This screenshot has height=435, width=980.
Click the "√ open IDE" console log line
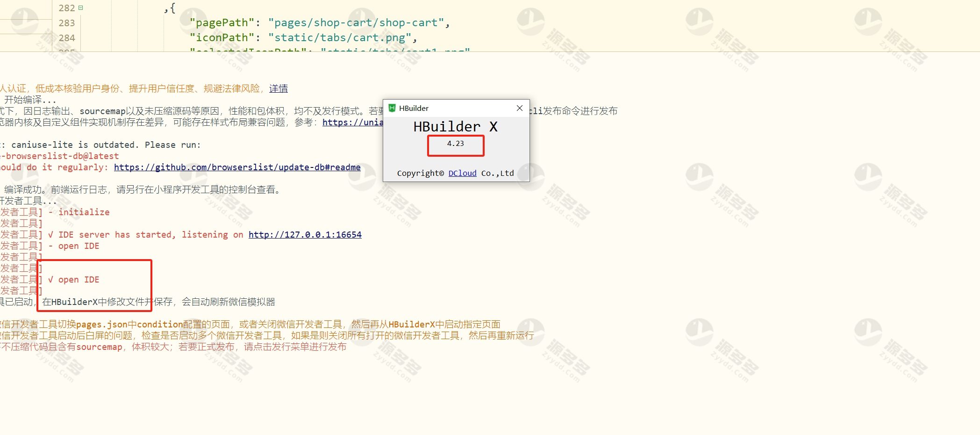point(74,280)
